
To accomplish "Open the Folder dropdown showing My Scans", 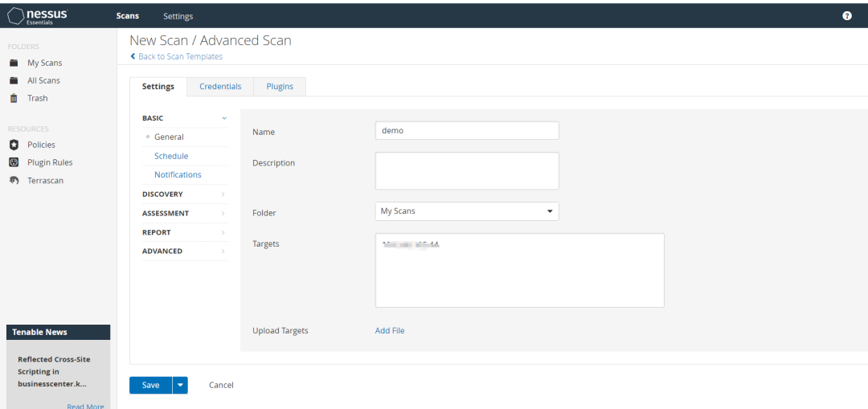I will point(467,211).
